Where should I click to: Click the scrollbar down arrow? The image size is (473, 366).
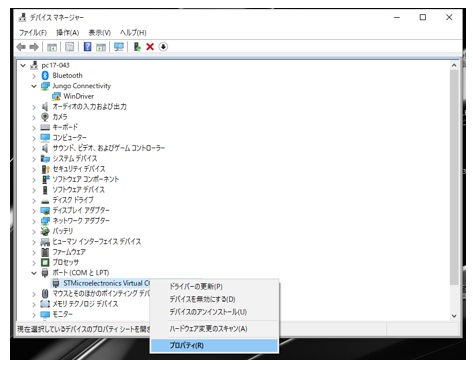point(454,315)
